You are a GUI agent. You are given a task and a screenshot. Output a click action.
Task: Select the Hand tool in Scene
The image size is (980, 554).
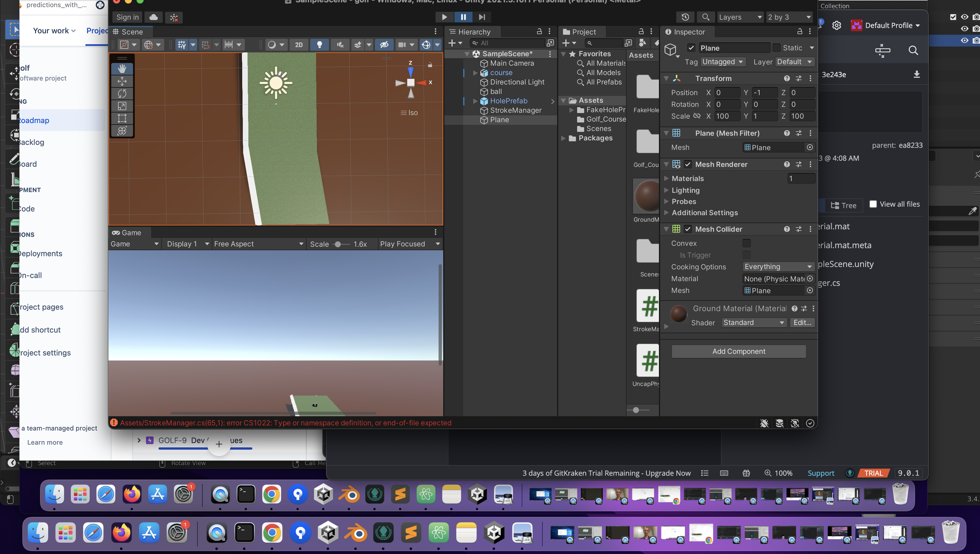tap(122, 69)
